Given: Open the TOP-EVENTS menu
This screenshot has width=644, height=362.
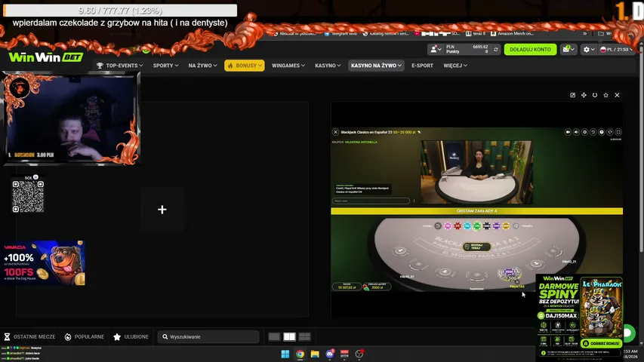Looking at the screenshot, I should [x=119, y=66].
